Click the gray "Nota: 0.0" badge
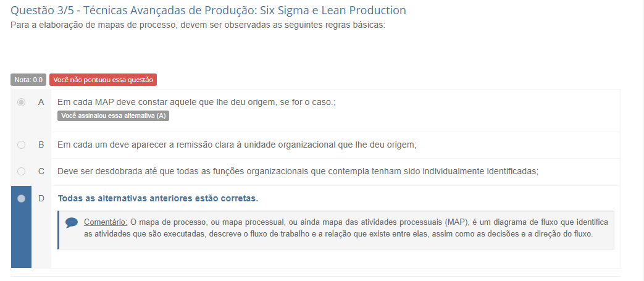 pyautogui.click(x=28, y=80)
